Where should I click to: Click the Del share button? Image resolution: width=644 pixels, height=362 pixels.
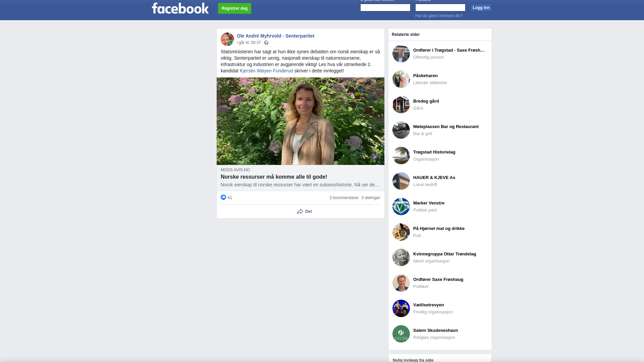[x=305, y=212]
